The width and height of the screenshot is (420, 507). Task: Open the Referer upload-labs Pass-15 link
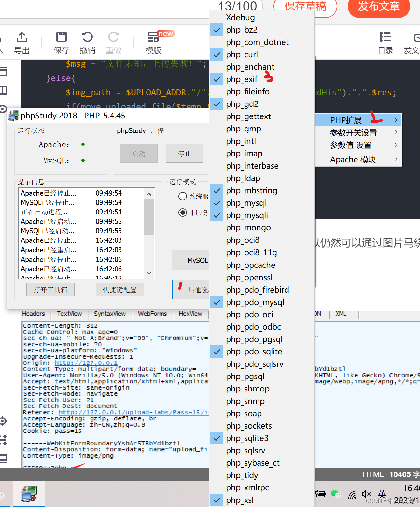pos(133,412)
